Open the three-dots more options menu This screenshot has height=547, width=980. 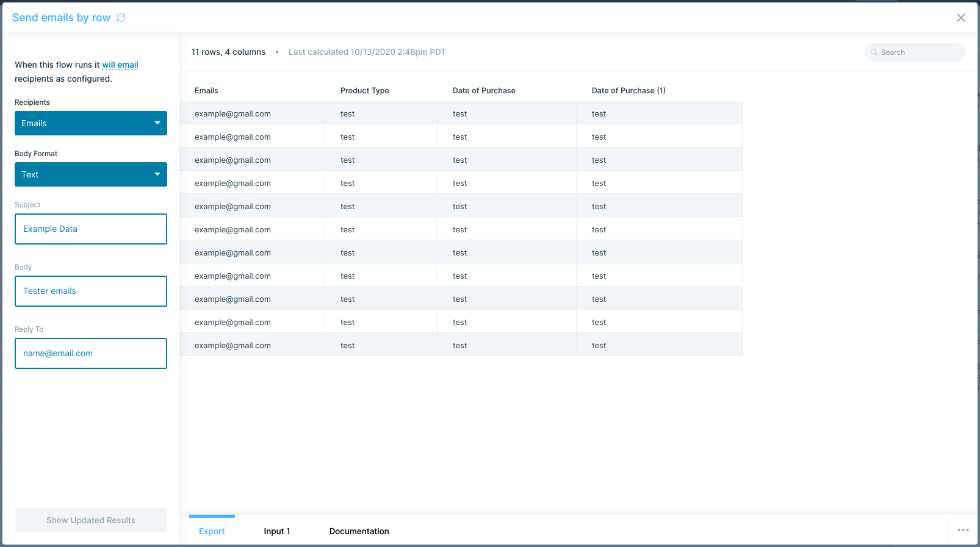point(963,530)
